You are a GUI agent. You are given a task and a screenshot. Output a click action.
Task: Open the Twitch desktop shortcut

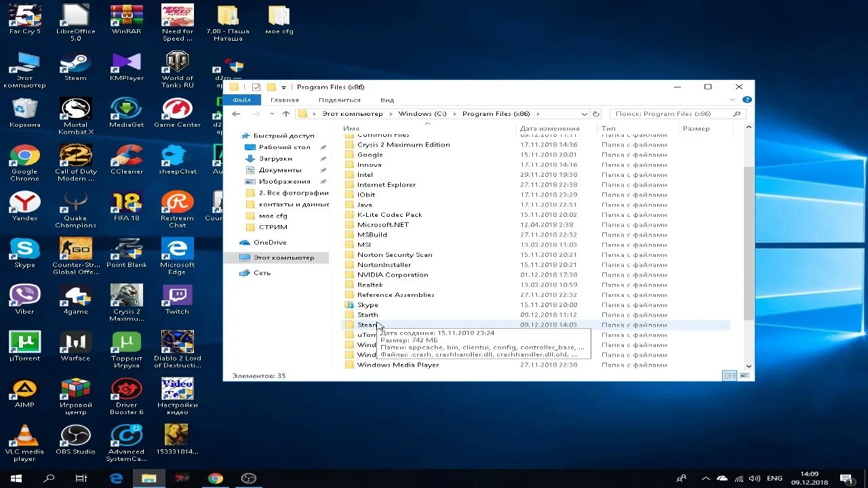(178, 300)
